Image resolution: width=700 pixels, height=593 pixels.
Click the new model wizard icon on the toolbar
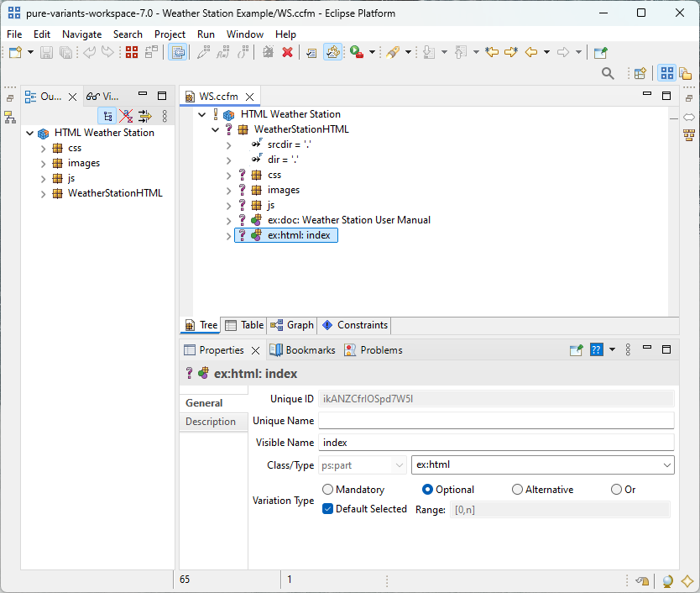[x=13, y=52]
